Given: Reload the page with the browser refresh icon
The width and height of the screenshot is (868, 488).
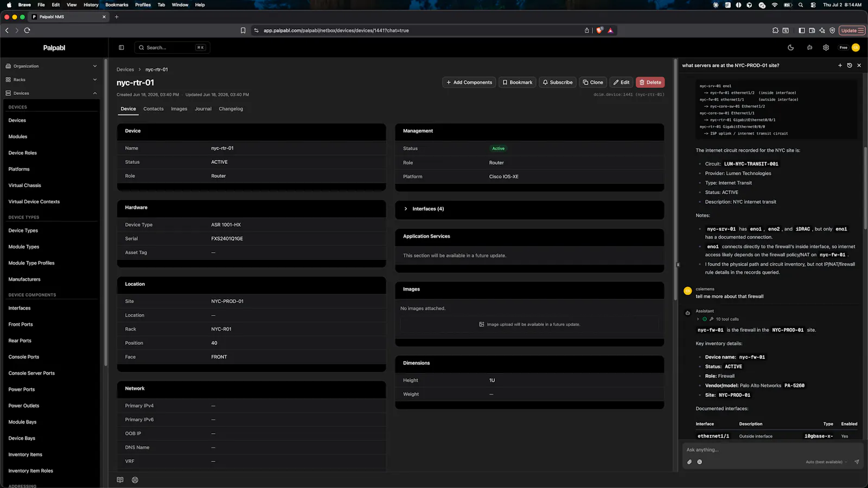Looking at the screenshot, I should click(x=27, y=30).
